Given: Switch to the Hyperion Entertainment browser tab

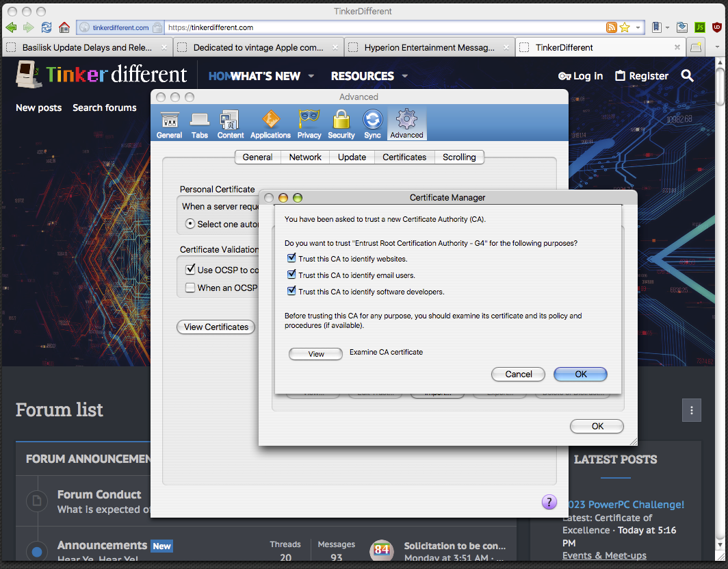Looking at the screenshot, I should point(430,47).
